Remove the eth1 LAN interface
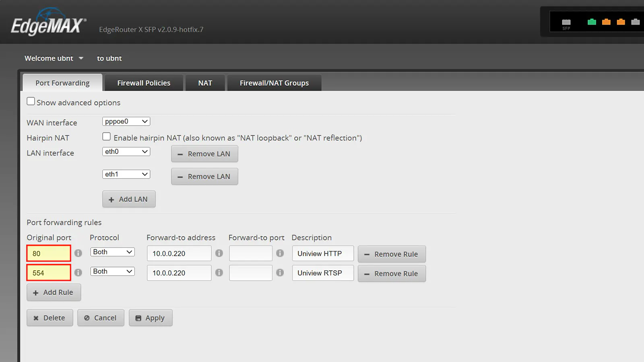 (204, 177)
